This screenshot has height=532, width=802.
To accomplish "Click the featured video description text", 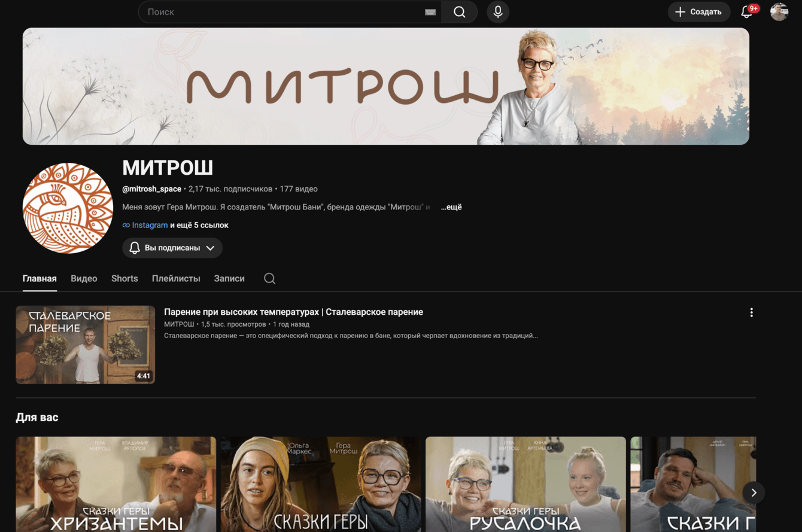I will coord(351,336).
